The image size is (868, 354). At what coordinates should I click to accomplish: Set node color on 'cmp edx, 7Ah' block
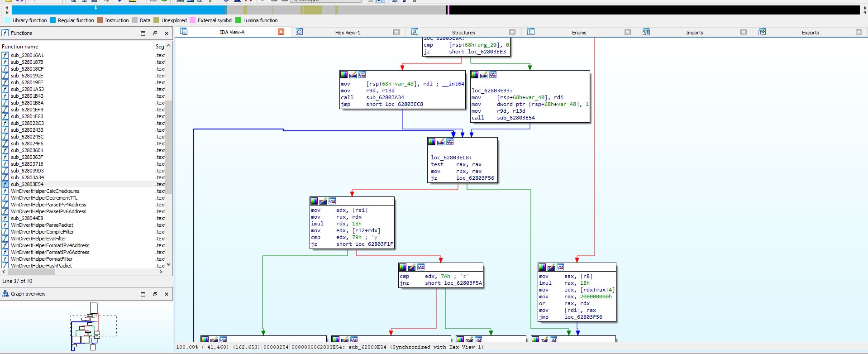(403, 267)
